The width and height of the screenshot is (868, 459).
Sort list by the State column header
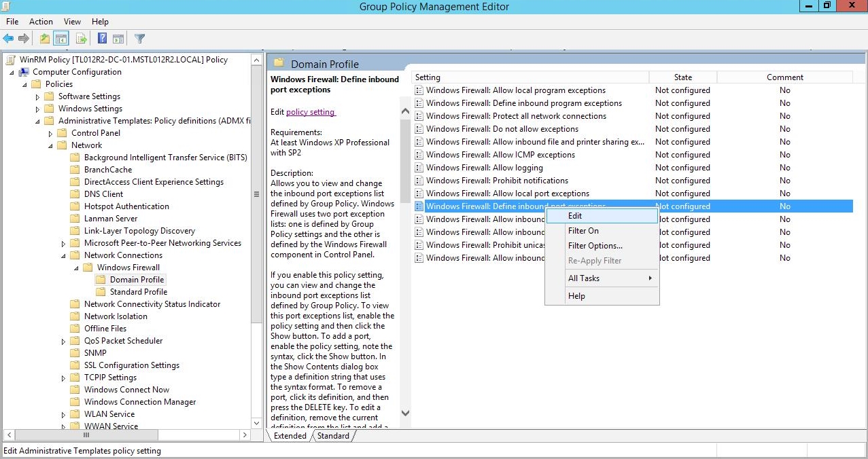coord(682,77)
